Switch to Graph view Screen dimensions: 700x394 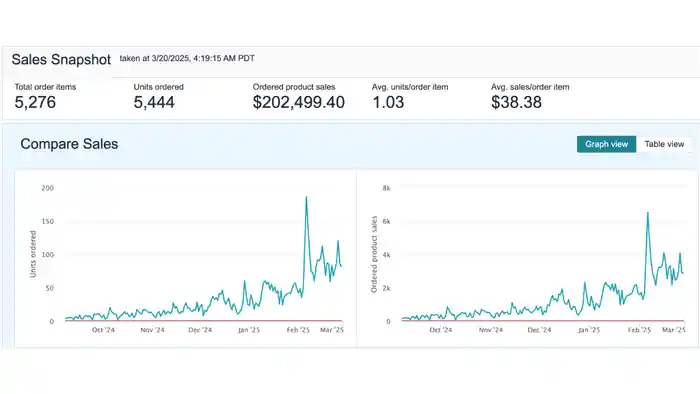coord(606,144)
